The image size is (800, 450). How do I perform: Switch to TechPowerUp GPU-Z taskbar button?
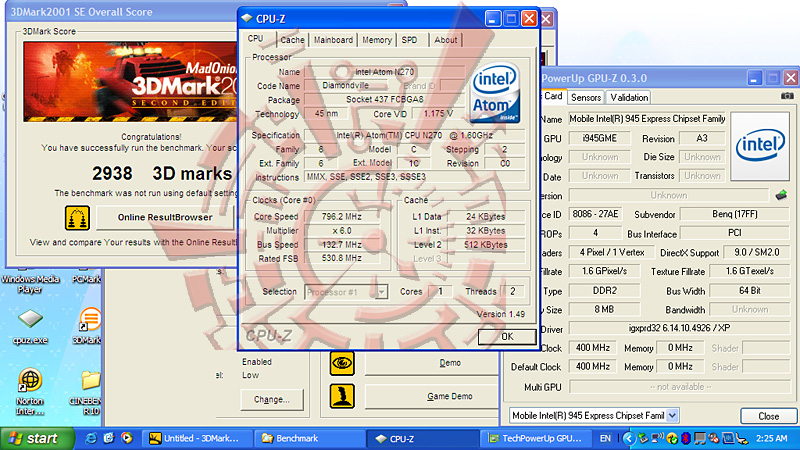coord(536,438)
